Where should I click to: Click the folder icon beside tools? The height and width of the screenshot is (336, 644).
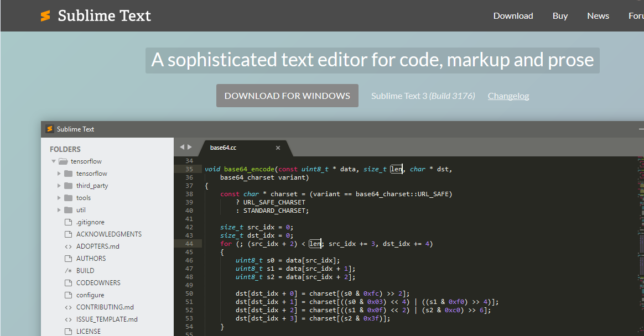pyautogui.click(x=69, y=198)
